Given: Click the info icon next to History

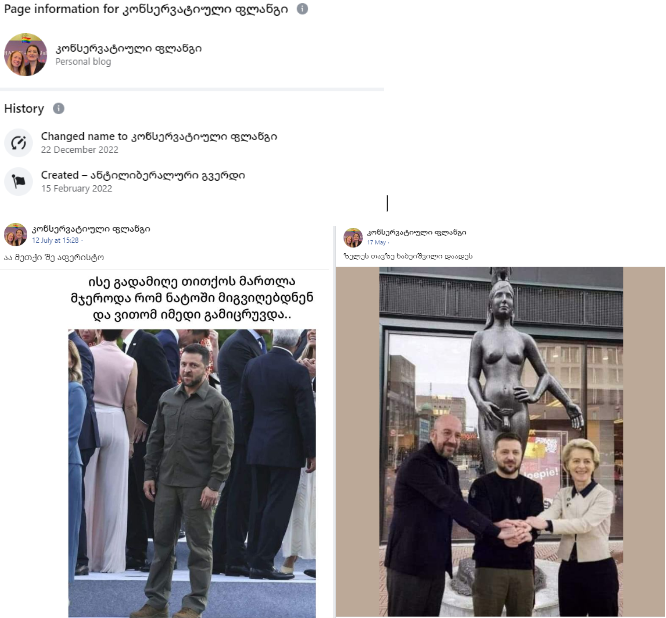Looking at the screenshot, I should tap(59, 108).
